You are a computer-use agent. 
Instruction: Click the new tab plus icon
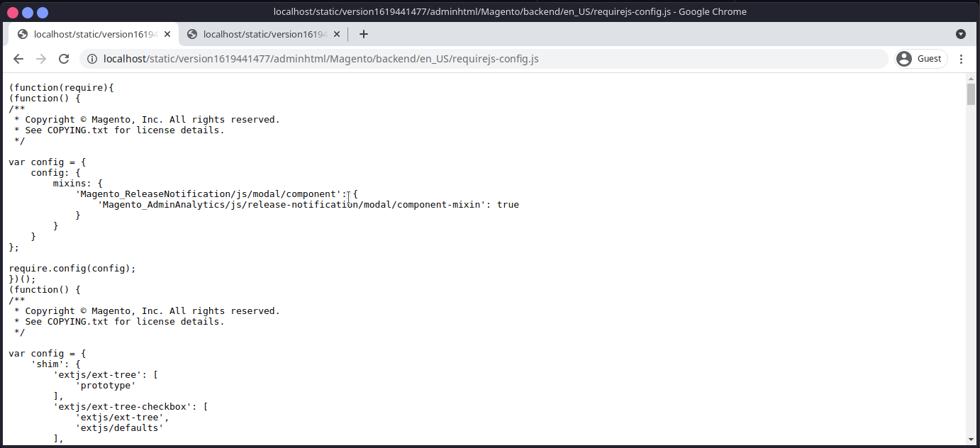coord(364,33)
